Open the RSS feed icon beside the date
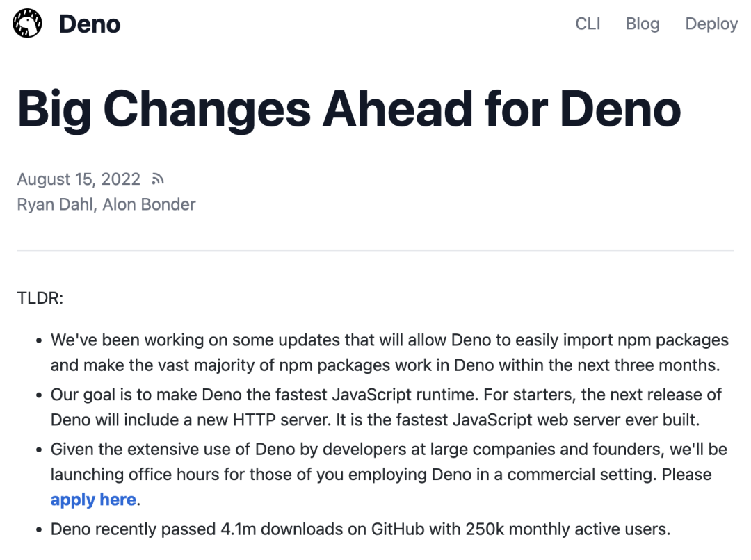The height and width of the screenshot is (560, 751). 158,179
